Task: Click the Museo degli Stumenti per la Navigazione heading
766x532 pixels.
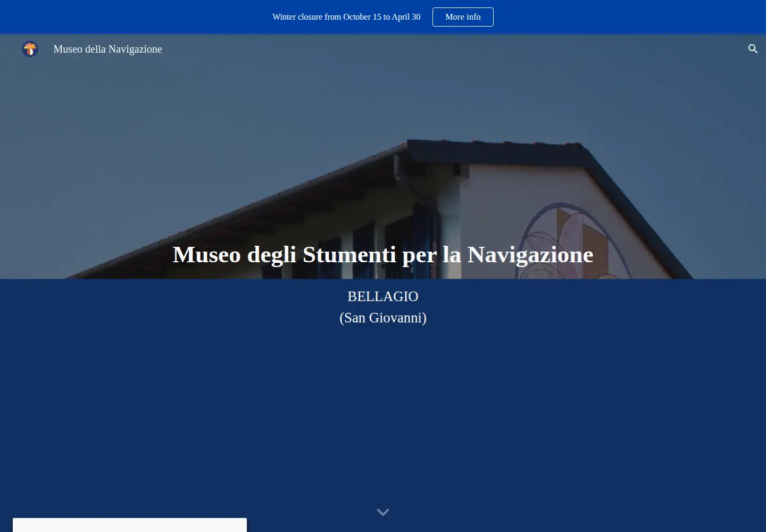Action: 383,254
